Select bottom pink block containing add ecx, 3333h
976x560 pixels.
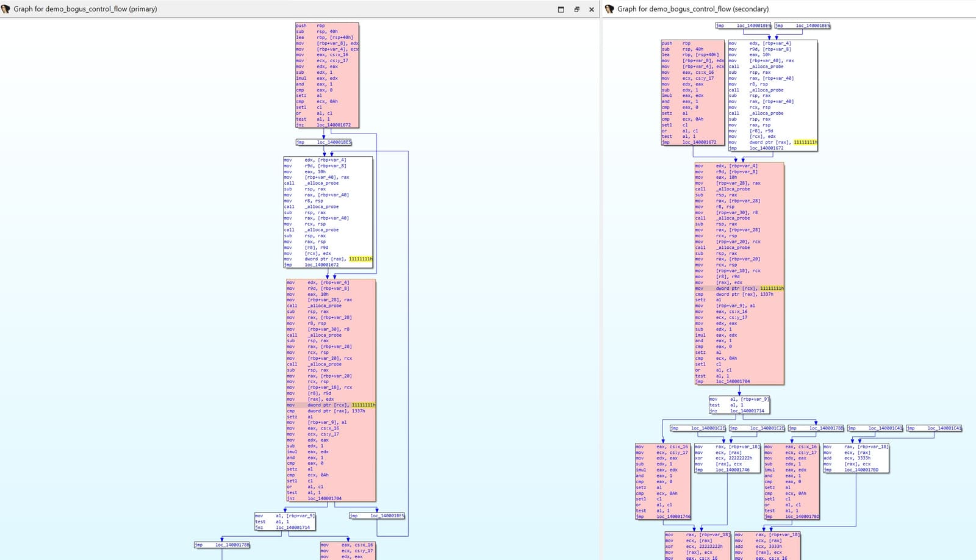(768, 545)
